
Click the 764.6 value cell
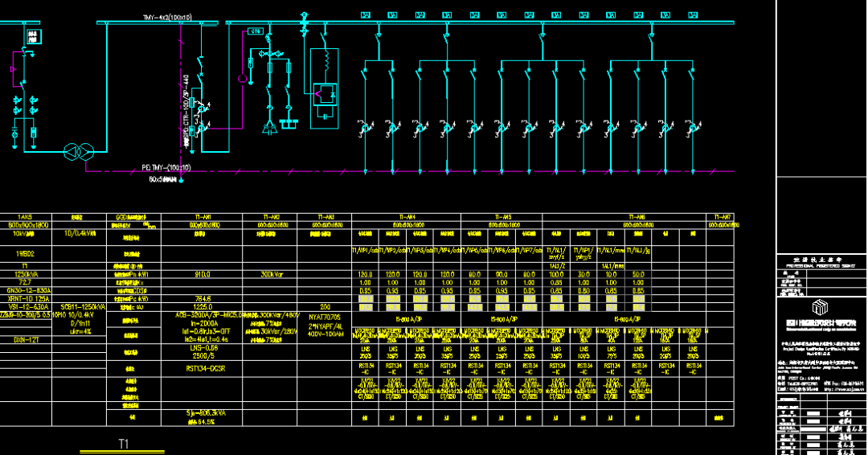pyautogui.click(x=203, y=299)
